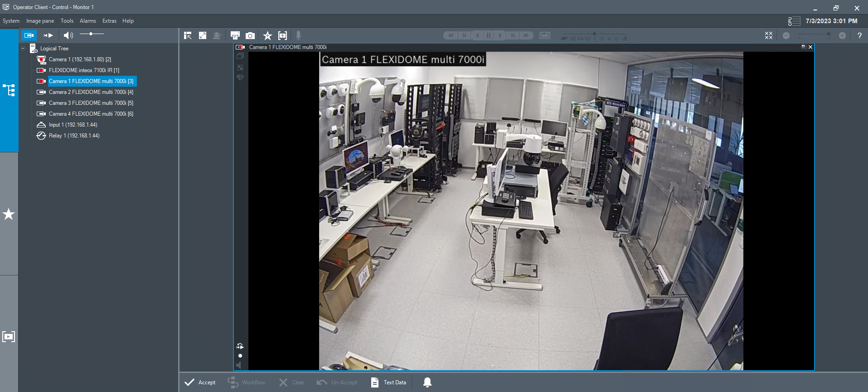Add to favorites using star toolbar icon
The image size is (868, 392).
[267, 35]
